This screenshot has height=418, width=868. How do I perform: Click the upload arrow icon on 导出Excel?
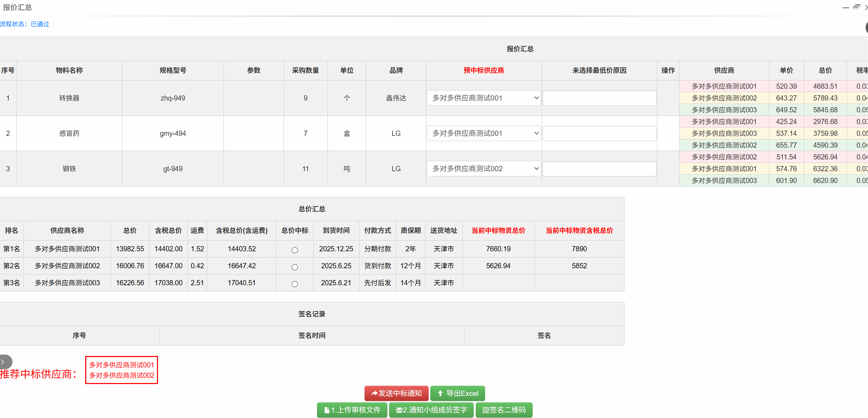(x=440, y=393)
